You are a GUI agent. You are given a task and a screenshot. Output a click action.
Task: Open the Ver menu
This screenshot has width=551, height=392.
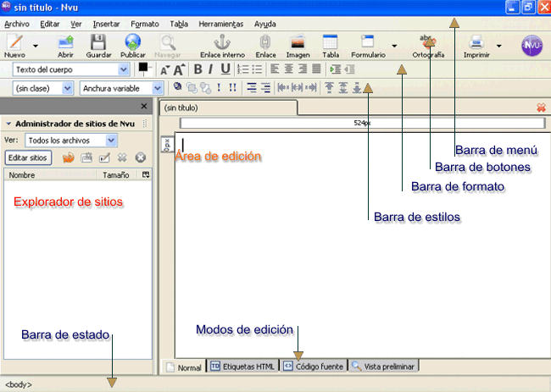point(76,24)
